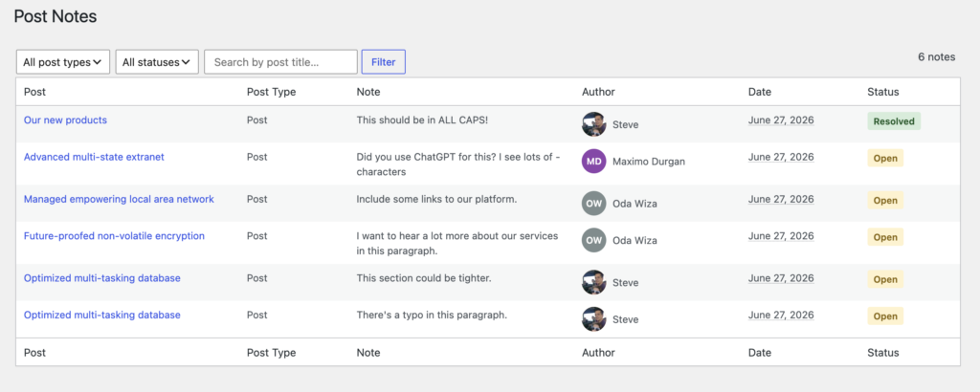Click note 'This section could be tighter.'

pos(424,278)
